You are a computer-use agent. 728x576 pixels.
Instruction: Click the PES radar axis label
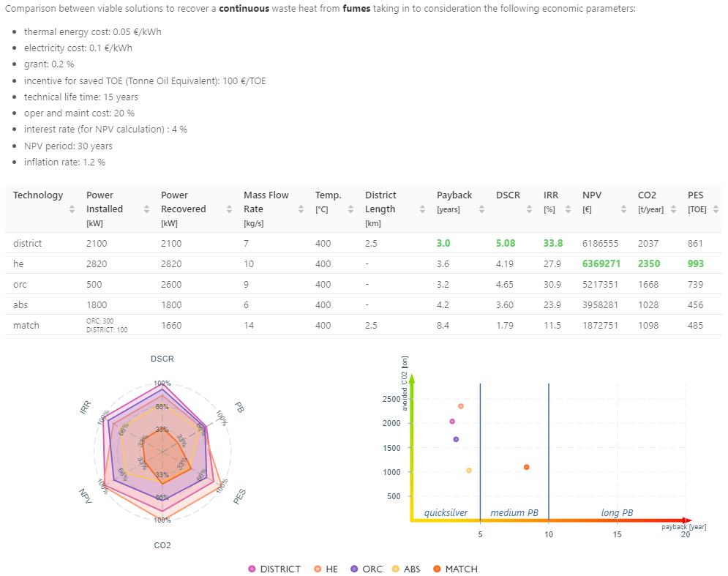pyautogui.click(x=239, y=496)
